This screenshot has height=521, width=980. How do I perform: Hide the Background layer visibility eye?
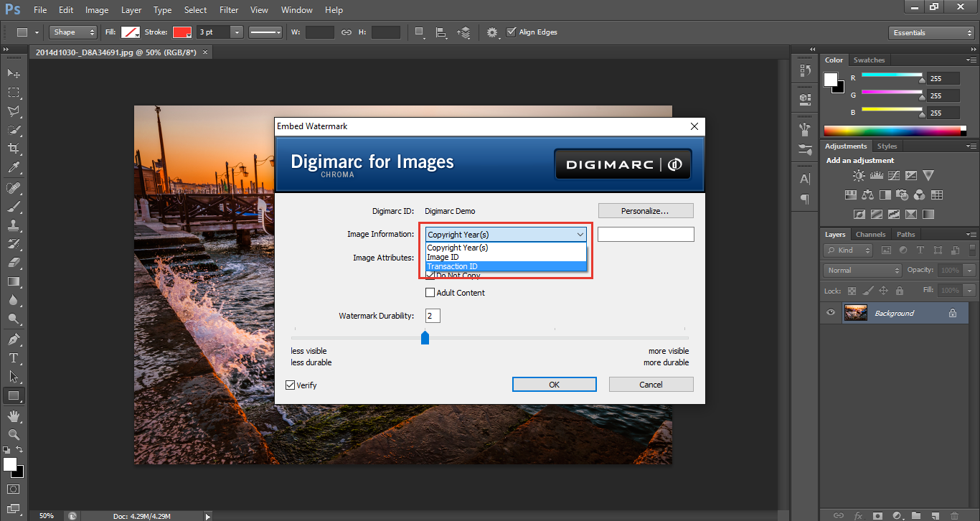(831, 313)
